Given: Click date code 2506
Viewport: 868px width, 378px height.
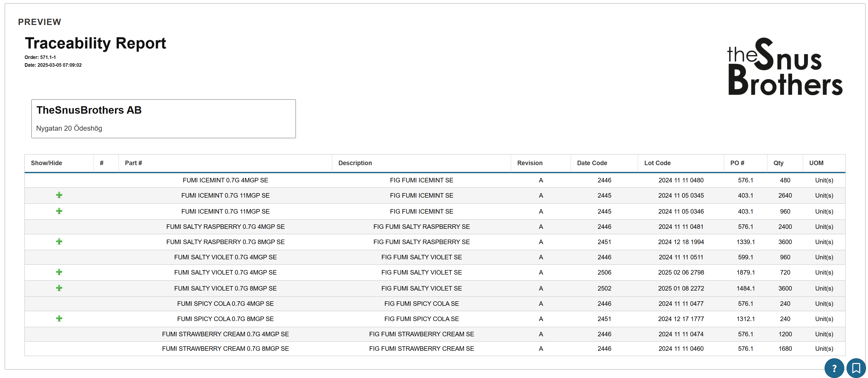Looking at the screenshot, I should 604,272.
